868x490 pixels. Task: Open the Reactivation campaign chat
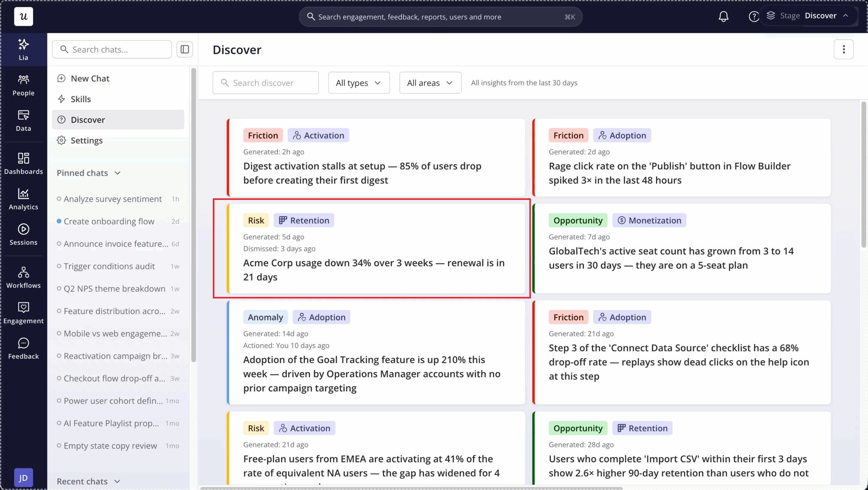(118, 356)
